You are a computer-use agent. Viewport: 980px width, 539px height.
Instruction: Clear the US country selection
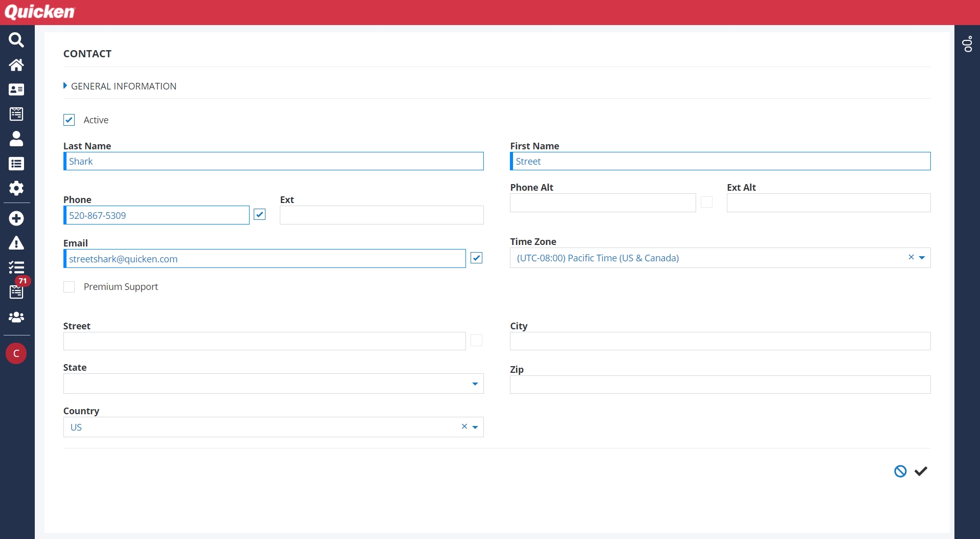[x=464, y=426]
